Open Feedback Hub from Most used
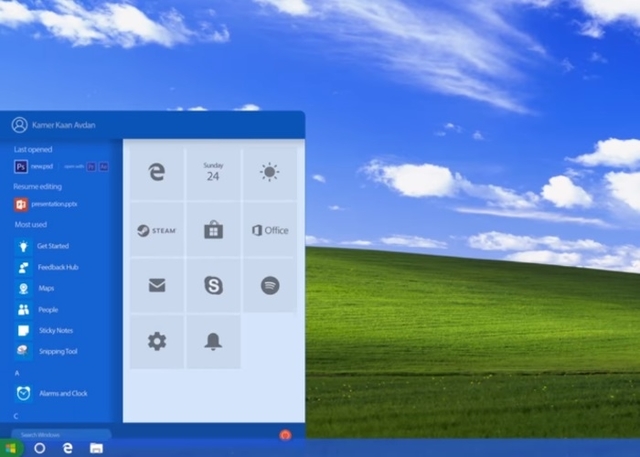640x457 pixels. tap(58, 267)
